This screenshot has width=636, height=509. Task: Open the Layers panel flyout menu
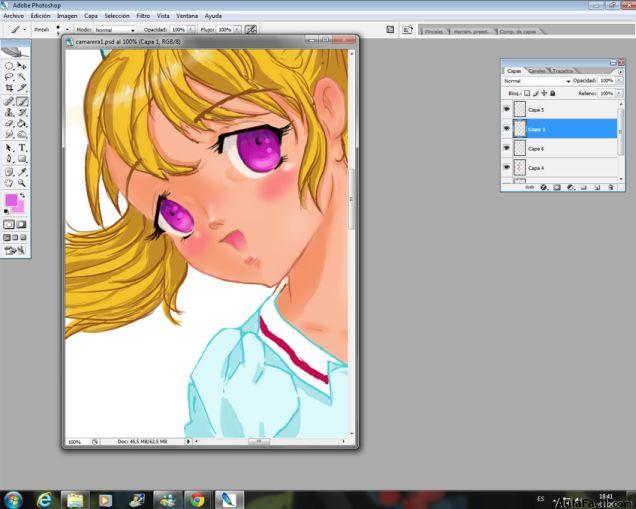pos(620,71)
